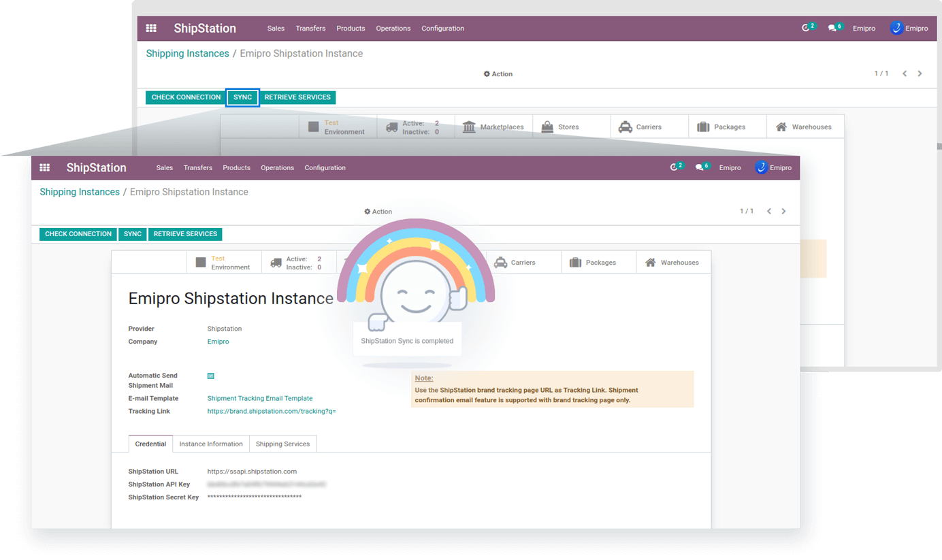942x560 pixels.
Task: Open Transfers menu in back window
Action: tap(310, 28)
